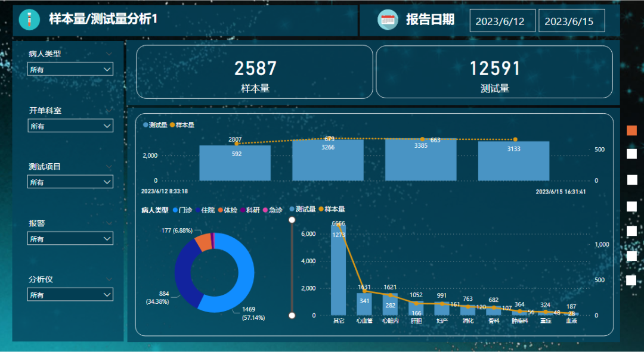Select the 体检 legend item
Image resolution: width=644 pixels, height=352 pixels.
tap(228, 210)
